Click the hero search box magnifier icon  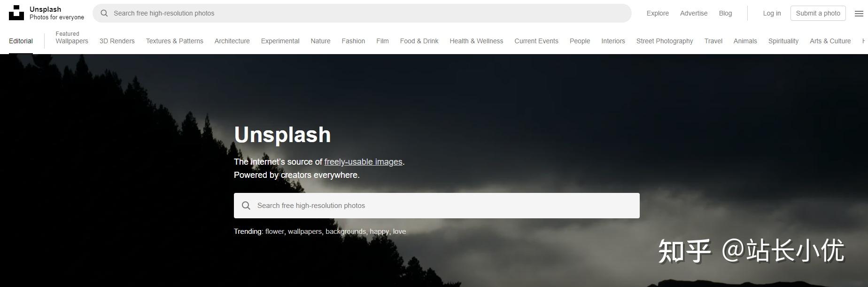click(x=246, y=206)
